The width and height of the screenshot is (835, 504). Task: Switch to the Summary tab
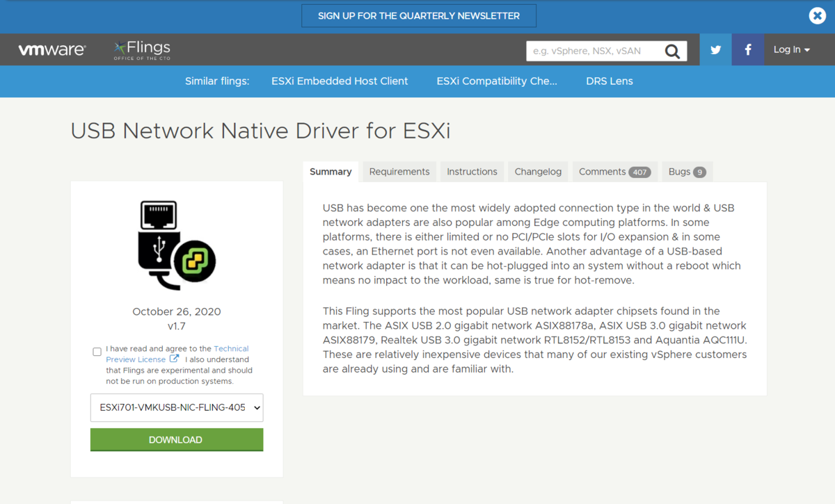pos(331,172)
